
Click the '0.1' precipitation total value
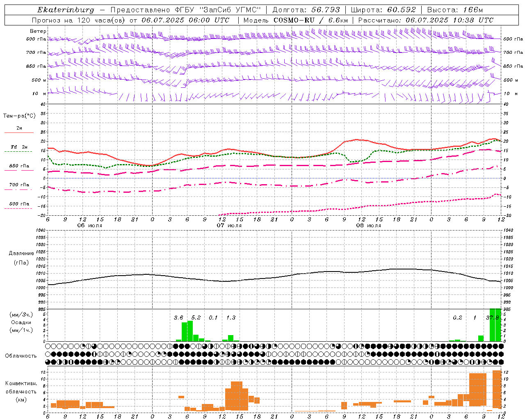[x=213, y=318]
